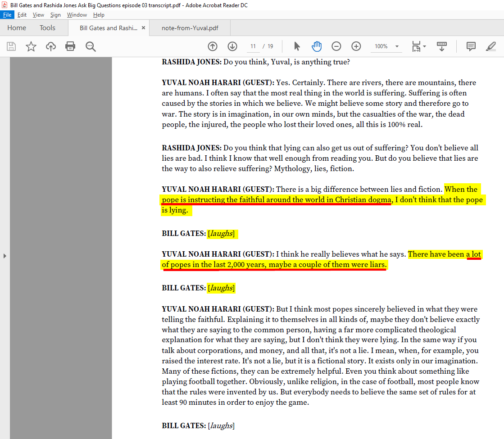The height and width of the screenshot is (439, 504).
Task: Switch to the Tools tab
Action: point(48,28)
